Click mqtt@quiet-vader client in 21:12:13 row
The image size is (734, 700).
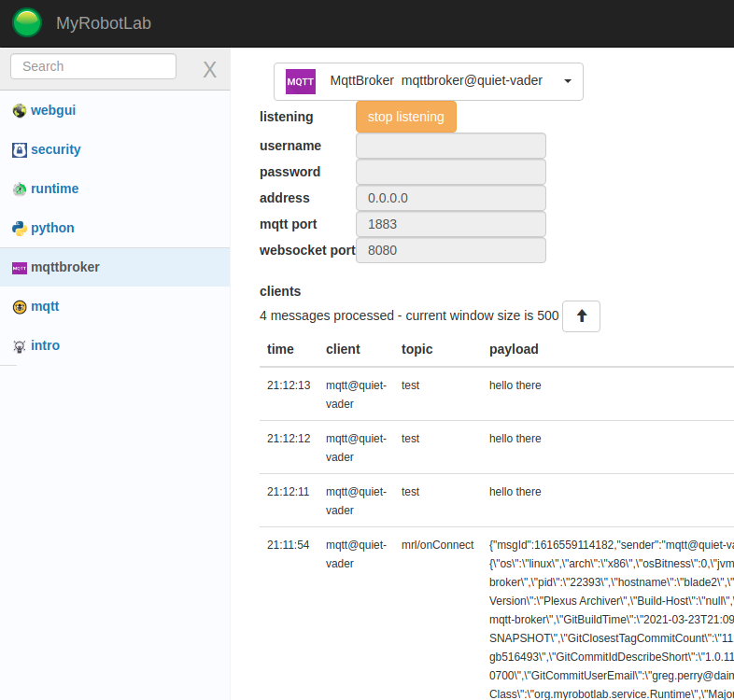click(356, 395)
